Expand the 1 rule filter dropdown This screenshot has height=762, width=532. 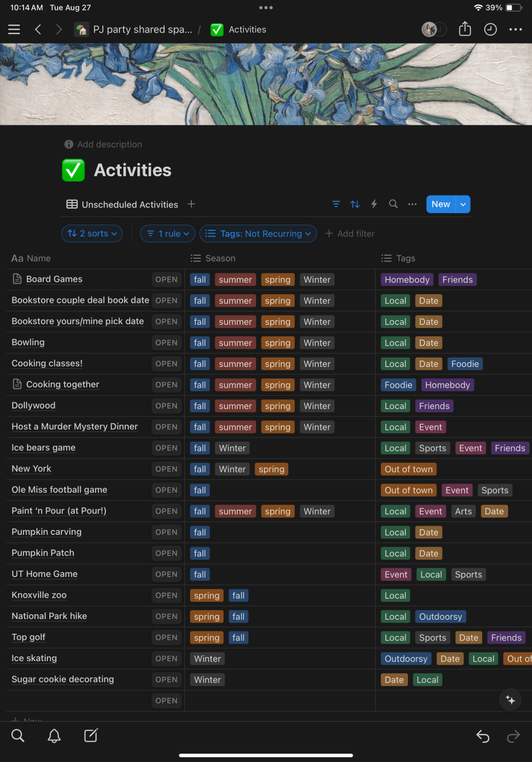click(x=168, y=234)
